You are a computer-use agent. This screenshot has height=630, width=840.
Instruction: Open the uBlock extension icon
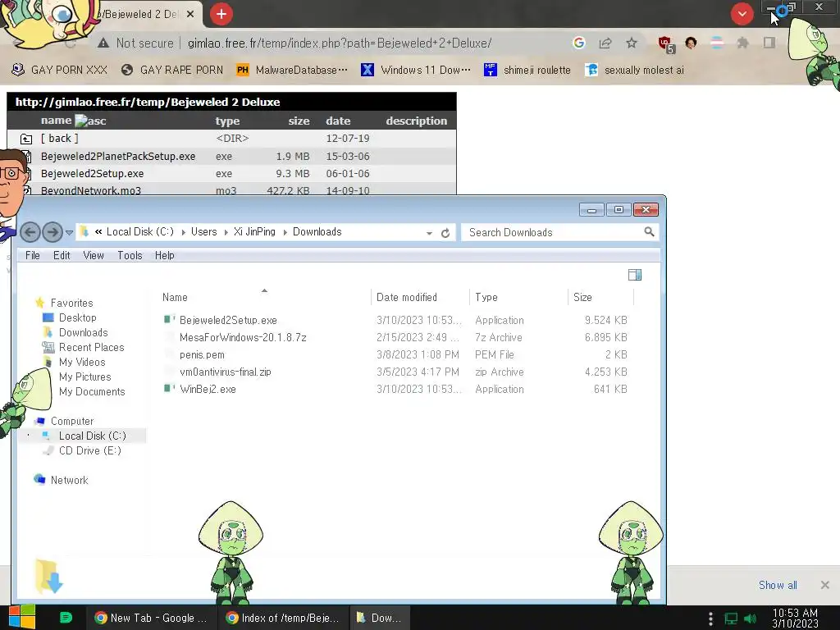[x=666, y=44]
